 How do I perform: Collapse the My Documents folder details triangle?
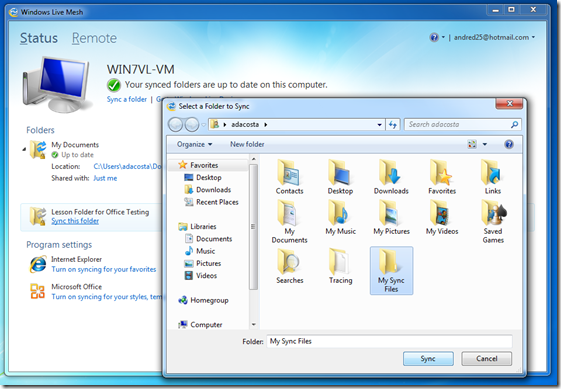click(24, 149)
